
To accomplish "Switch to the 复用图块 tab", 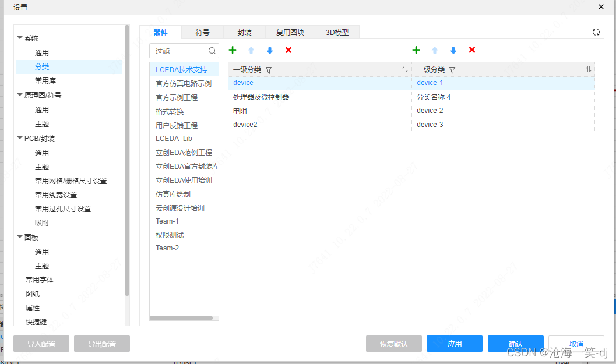I will click(290, 32).
